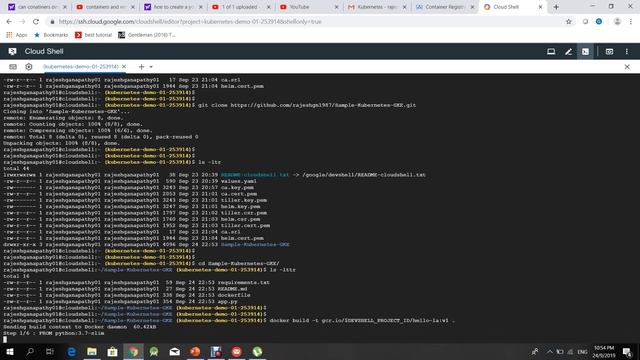Open the Apps bookmarks shortcut
This screenshot has width=640, height=360.
pos(17,35)
